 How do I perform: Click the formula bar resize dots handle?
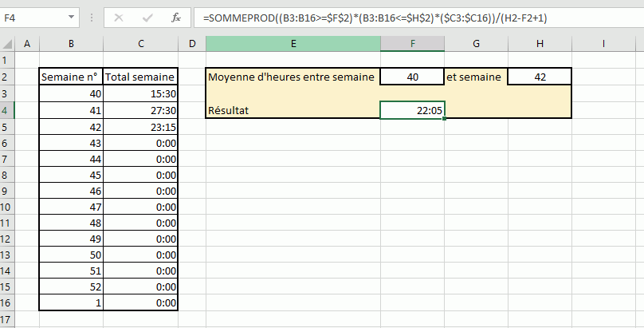91,18
